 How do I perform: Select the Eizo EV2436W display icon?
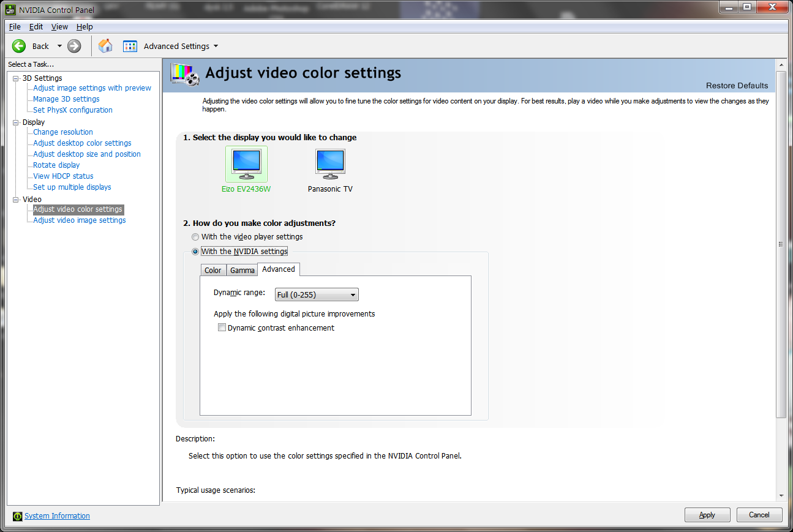point(246,163)
